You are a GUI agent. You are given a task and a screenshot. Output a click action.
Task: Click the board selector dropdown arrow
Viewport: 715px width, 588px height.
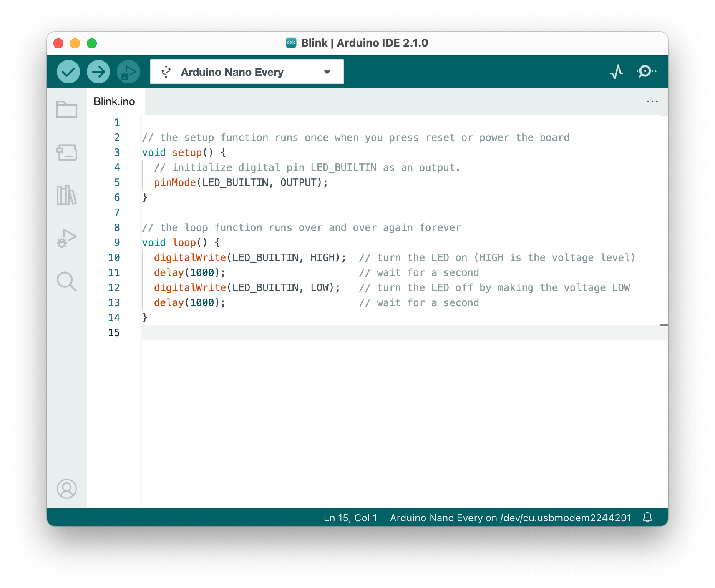[327, 72]
